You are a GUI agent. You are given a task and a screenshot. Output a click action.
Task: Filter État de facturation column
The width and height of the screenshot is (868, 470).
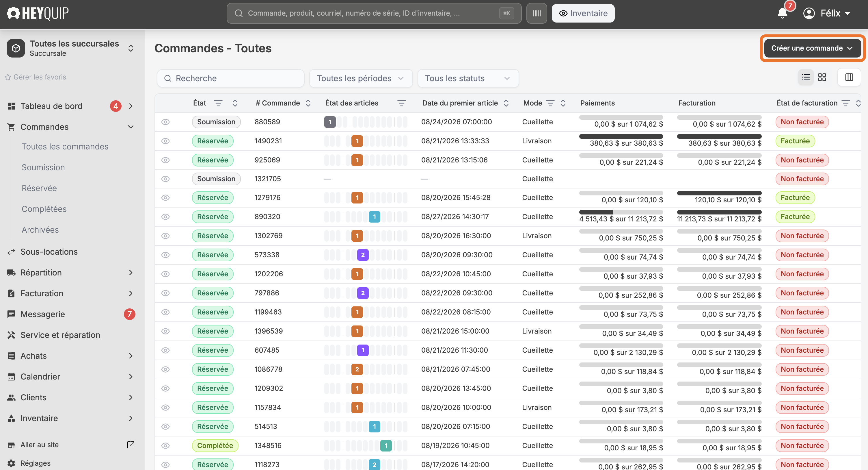(845, 103)
